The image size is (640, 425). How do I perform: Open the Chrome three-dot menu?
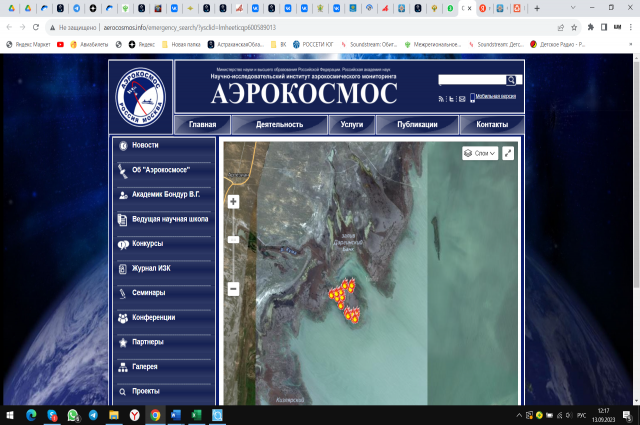(631, 27)
